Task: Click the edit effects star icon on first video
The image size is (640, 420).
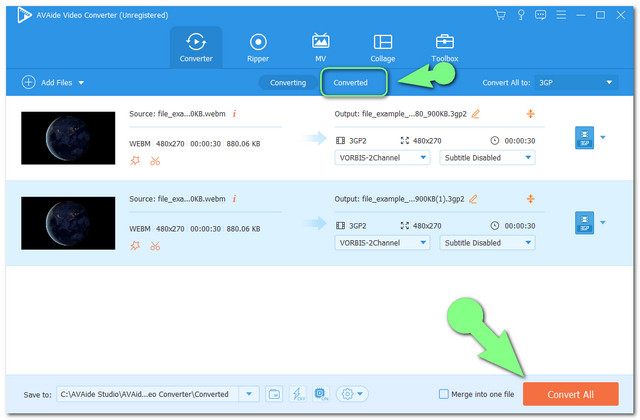Action: pyautogui.click(x=136, y=161)
